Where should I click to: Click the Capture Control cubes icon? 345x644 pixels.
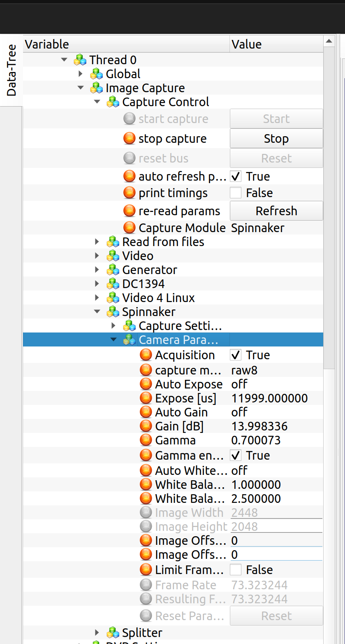[113, 102]
